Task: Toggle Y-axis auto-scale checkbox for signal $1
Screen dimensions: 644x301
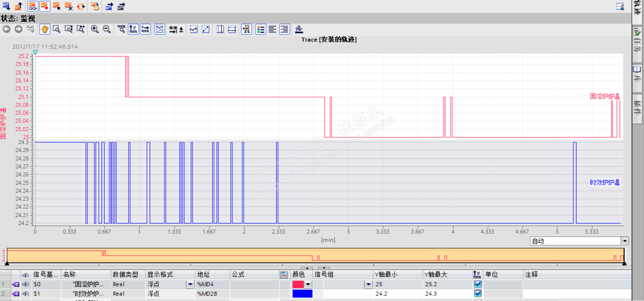Action: tap(478, 294)
